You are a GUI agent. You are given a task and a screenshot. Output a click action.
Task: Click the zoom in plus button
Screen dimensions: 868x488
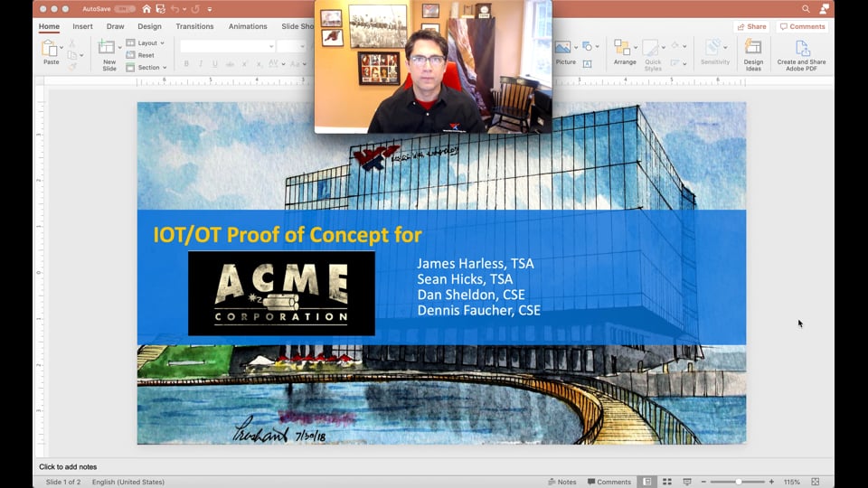(771, 482)
